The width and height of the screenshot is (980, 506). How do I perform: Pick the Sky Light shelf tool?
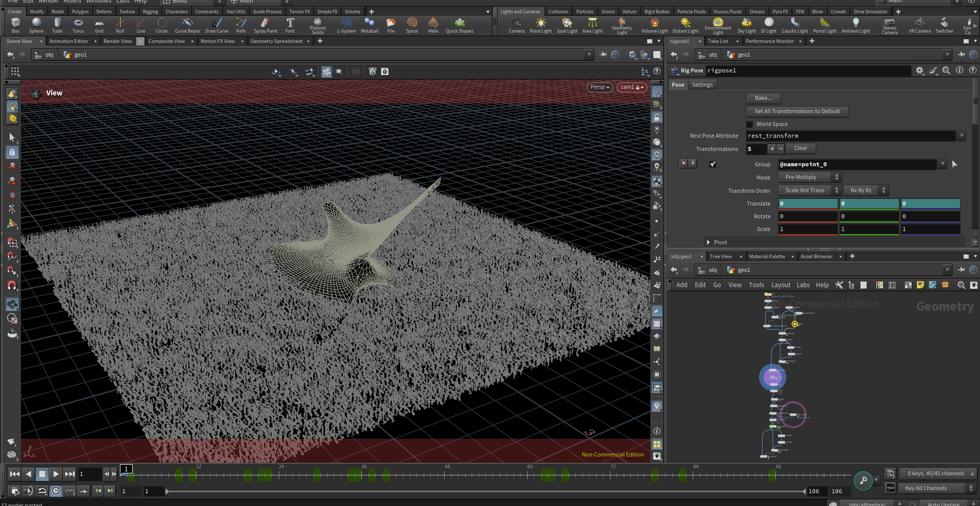(x=746, y=26)
